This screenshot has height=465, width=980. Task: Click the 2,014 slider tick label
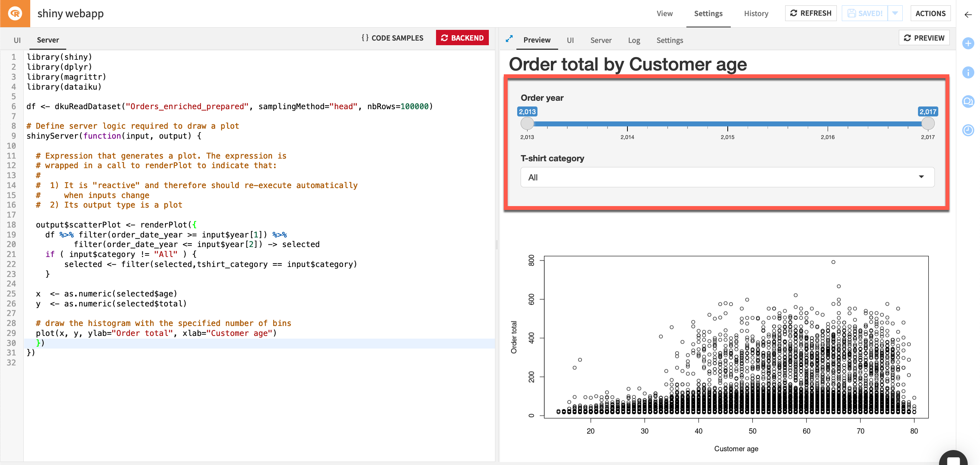pos(627,137)
